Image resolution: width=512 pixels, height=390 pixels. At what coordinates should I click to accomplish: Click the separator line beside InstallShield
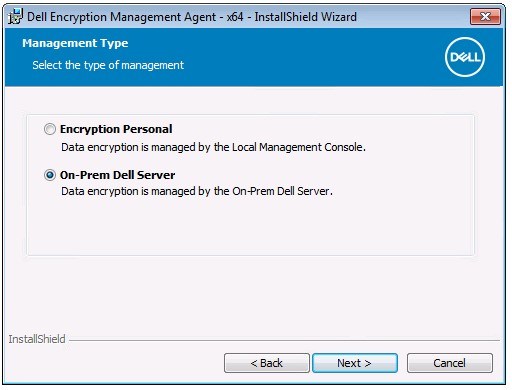[284, 340]
